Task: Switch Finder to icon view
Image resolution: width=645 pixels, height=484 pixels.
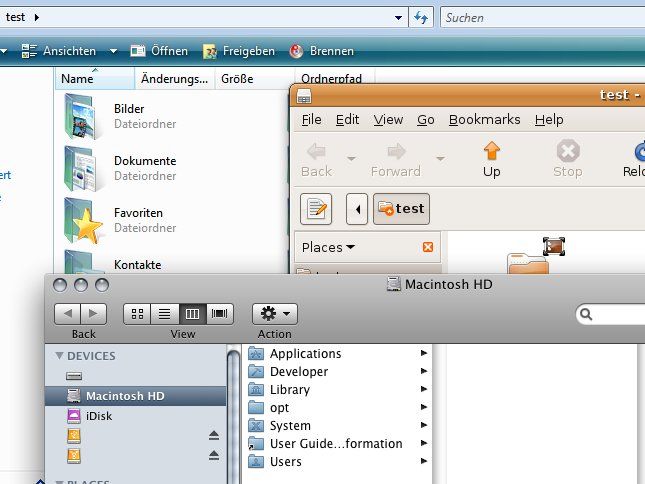Action: click(x=137, y=314)
